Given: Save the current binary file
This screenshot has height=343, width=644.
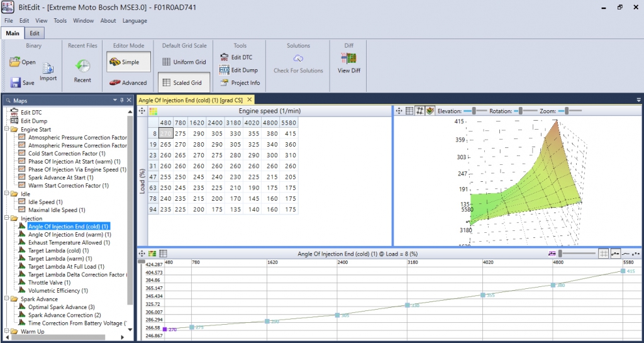Looking at the screenshot, I should (23, 82).
